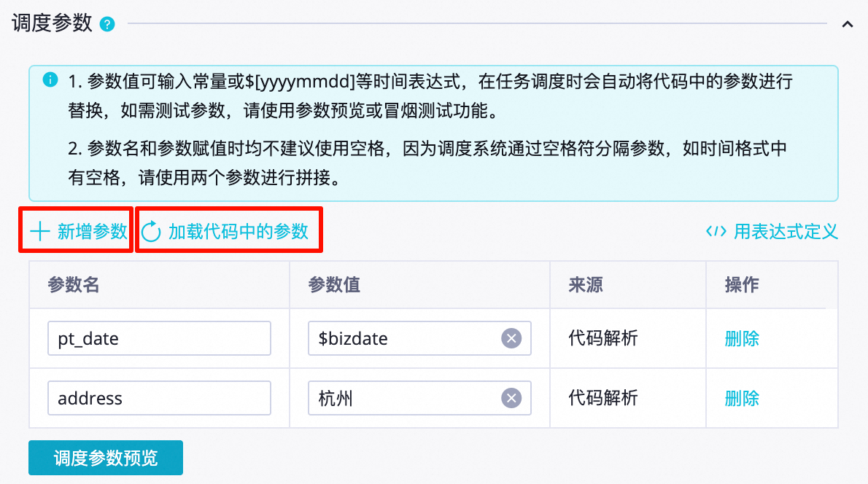Viewport: 868px width, 484px height.
Task: Click the 新增参数 link text
Action: pyautogui.click(x=92, y=232)
